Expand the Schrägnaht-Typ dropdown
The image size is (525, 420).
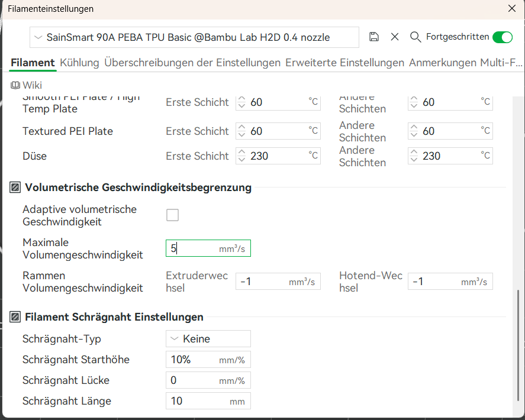click(208, 339)
